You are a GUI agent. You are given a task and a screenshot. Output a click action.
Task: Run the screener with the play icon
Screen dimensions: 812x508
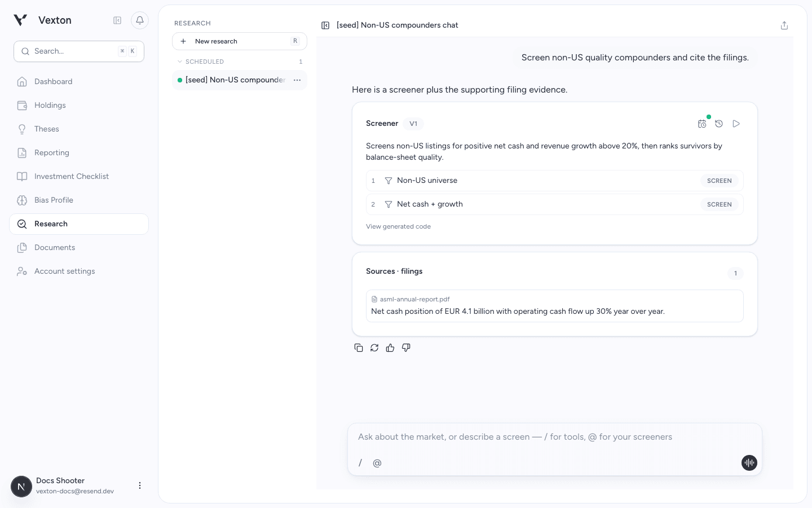(x=736, y=124)
